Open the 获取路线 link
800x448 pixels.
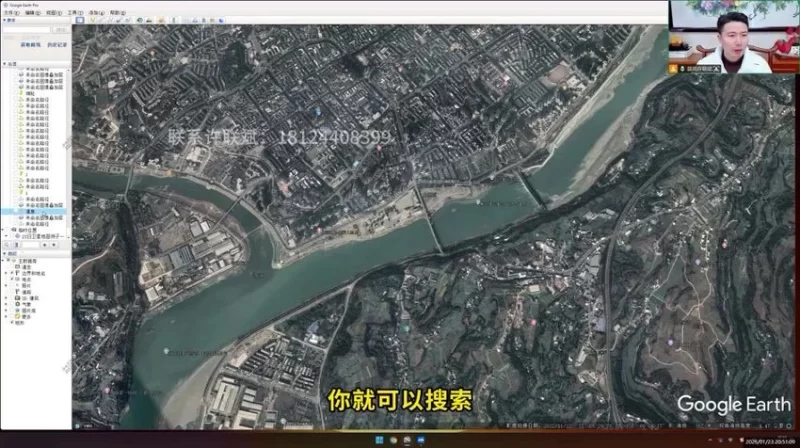31,45
